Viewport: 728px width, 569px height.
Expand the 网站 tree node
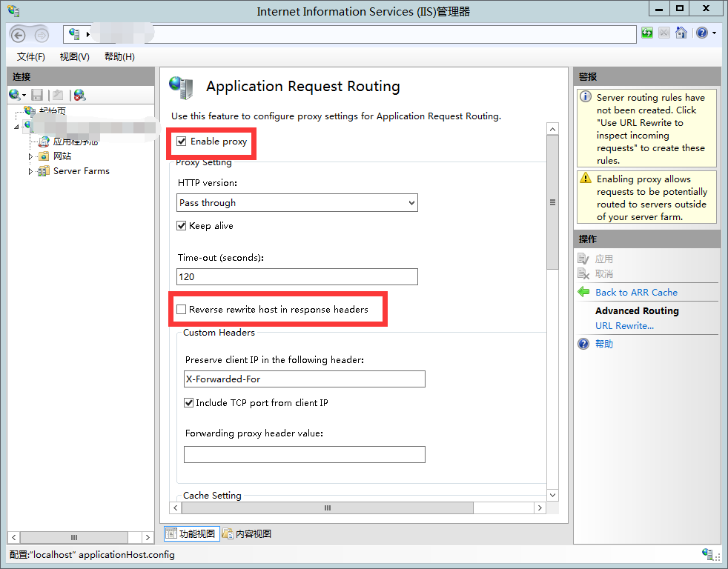30,156
